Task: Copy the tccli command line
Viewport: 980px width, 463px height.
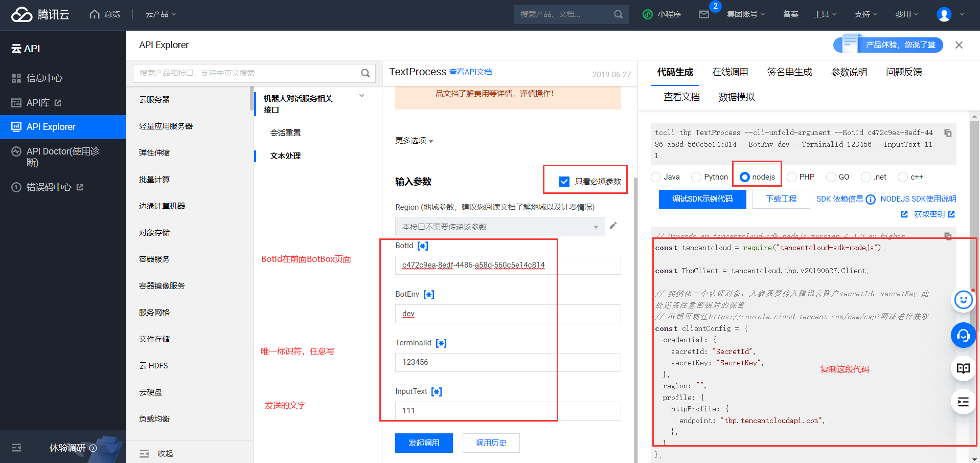Action: point(948,133)
